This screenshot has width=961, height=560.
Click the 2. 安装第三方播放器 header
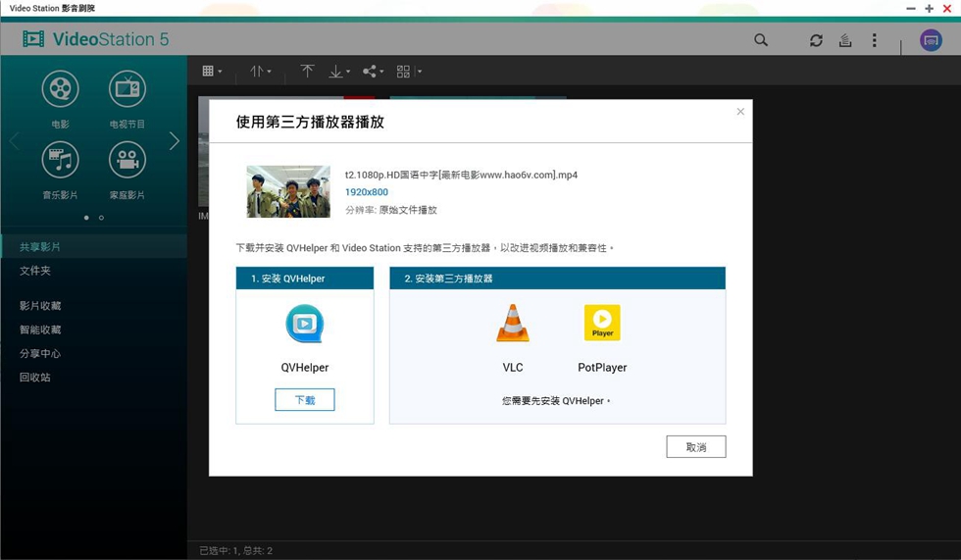click(x=558, y=279)
